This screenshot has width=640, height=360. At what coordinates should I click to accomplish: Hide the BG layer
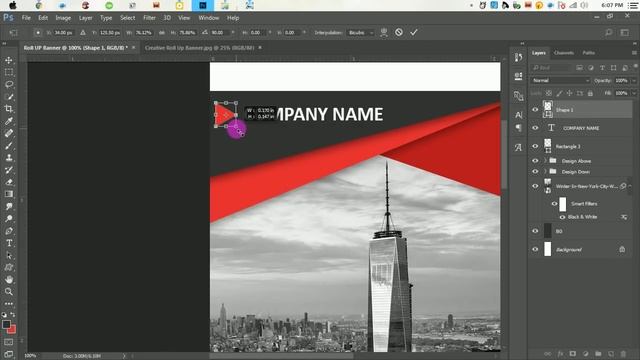535,231
